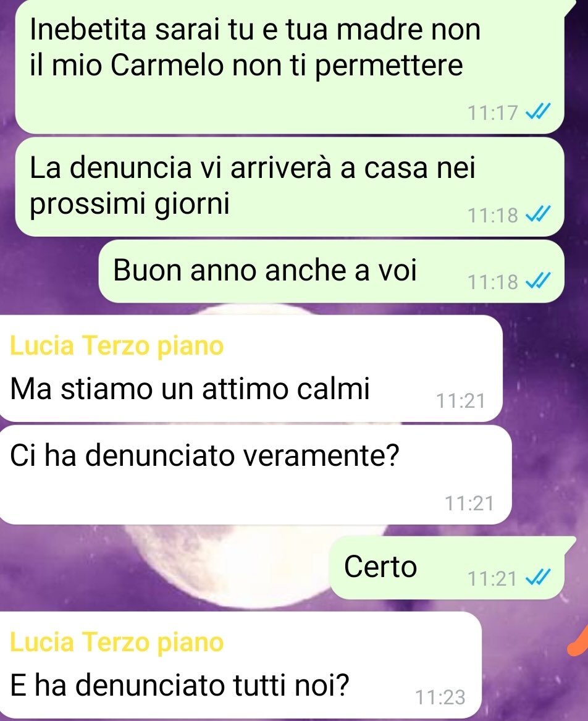Open Lucia Terzo piano's name above 'E ha denunciato'
This screenshot has width=588, height=721.
click(117, 642)
